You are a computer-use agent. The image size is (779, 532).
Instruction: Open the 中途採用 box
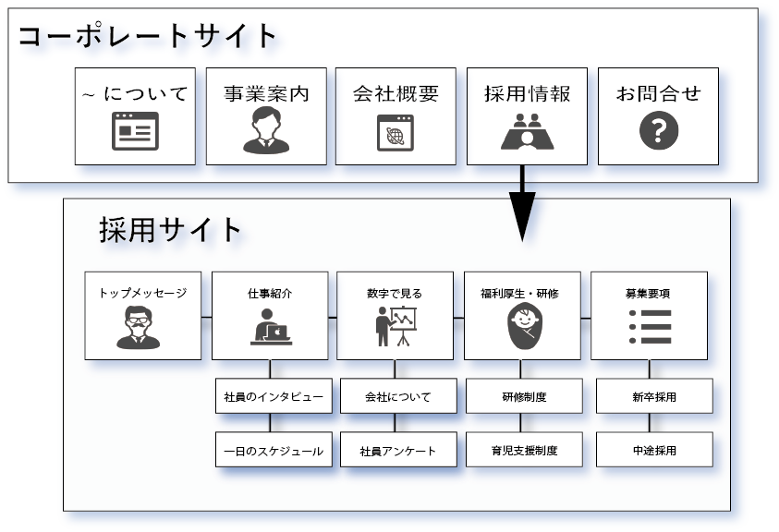(654, 451)
